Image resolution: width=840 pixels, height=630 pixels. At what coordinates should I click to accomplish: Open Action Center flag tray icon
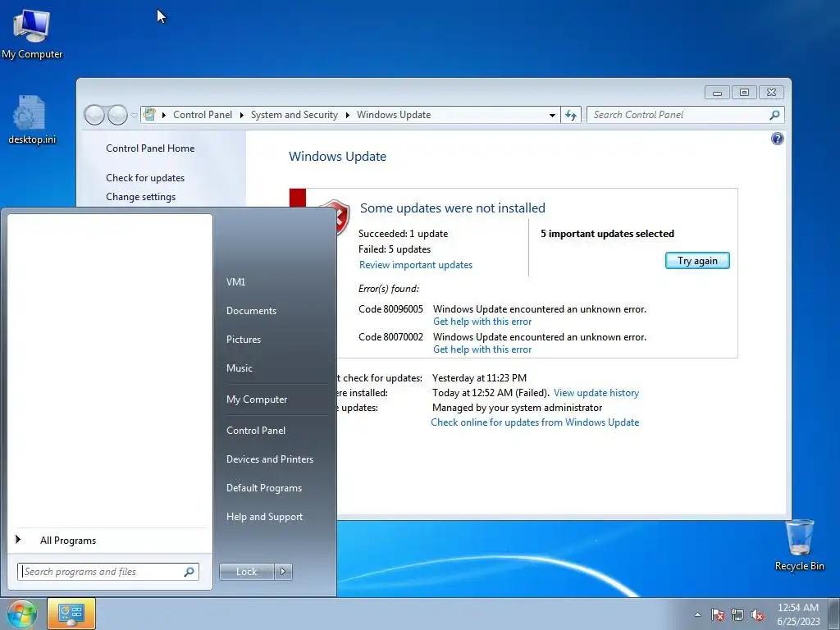717,614
